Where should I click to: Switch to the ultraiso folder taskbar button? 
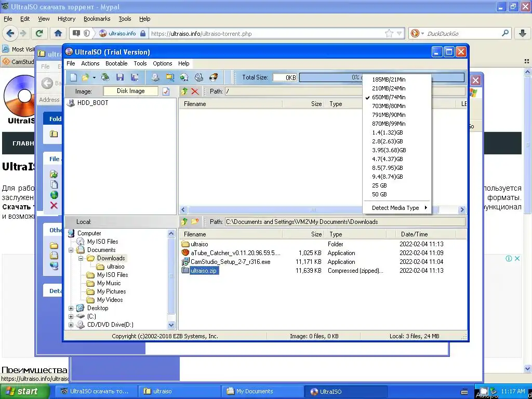click(179, 392)
